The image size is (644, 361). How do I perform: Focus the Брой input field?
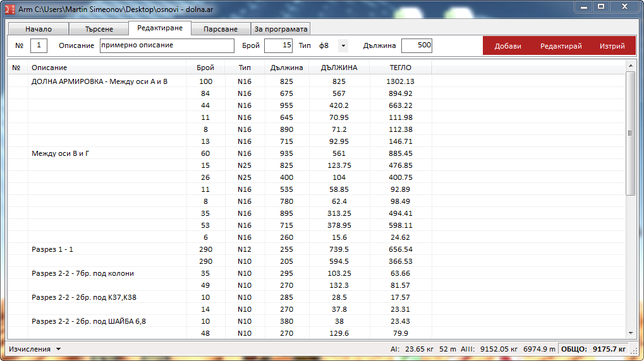pyautogui.click(x=278, y=46)
